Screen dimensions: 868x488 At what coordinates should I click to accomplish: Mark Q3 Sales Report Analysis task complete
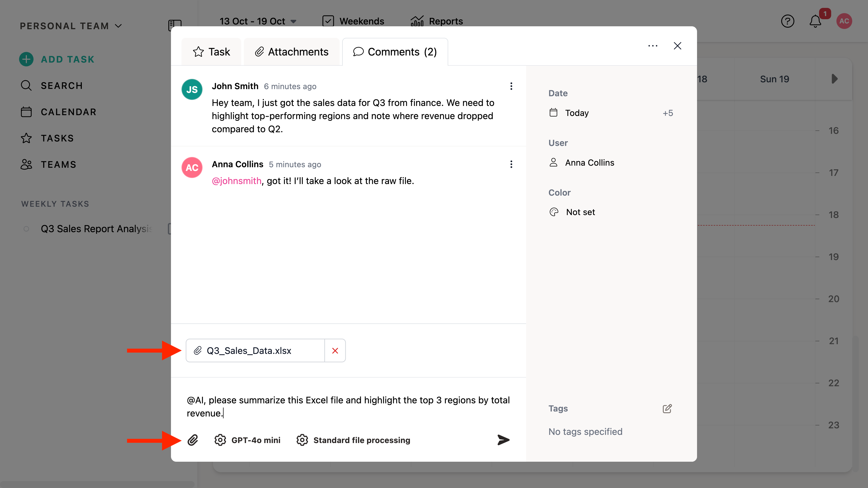(x=26, y=229)
